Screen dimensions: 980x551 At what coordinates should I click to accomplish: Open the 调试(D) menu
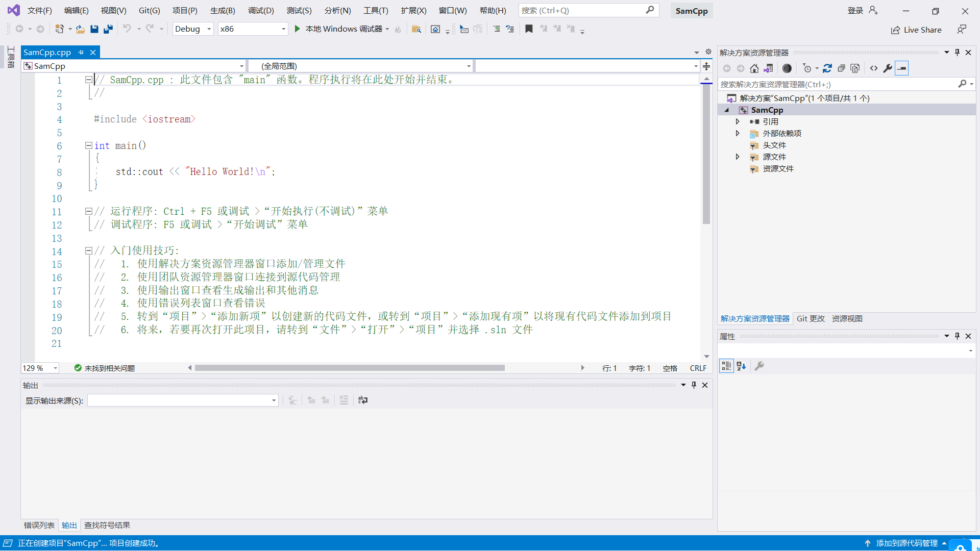click(261, 10)
